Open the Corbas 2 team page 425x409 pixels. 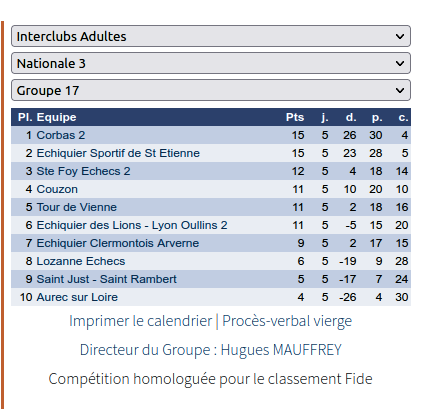coord(61,135)
